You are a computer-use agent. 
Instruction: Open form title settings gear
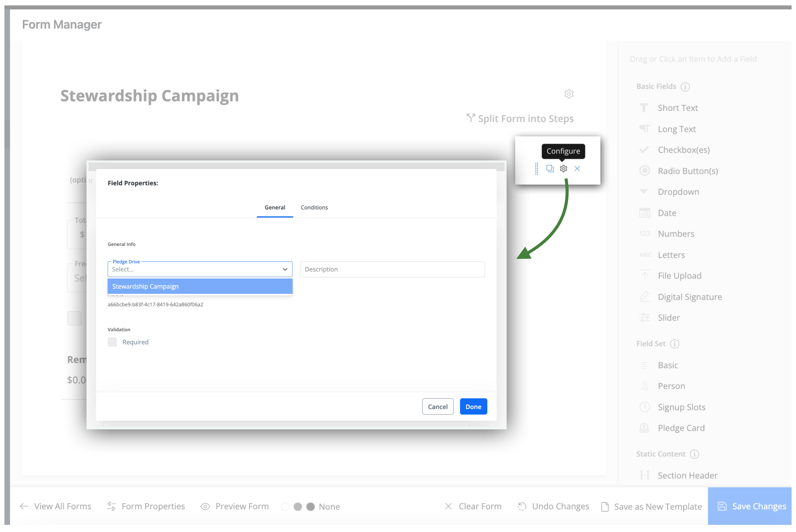[569, 94]
